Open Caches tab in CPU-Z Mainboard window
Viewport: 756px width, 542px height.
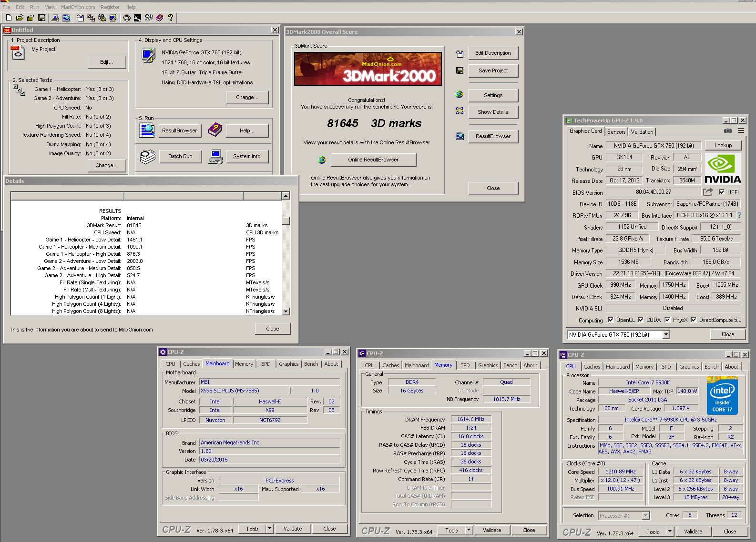192,364
